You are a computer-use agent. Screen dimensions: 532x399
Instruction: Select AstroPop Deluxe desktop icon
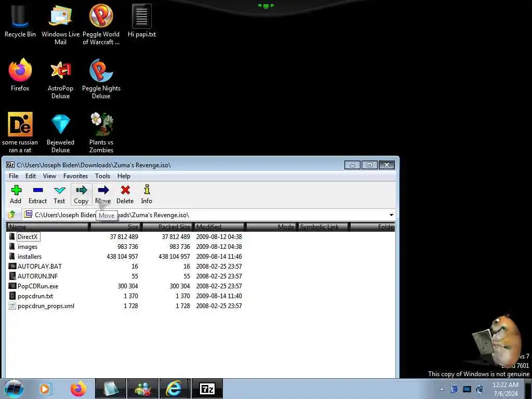[x=60, y=79]
